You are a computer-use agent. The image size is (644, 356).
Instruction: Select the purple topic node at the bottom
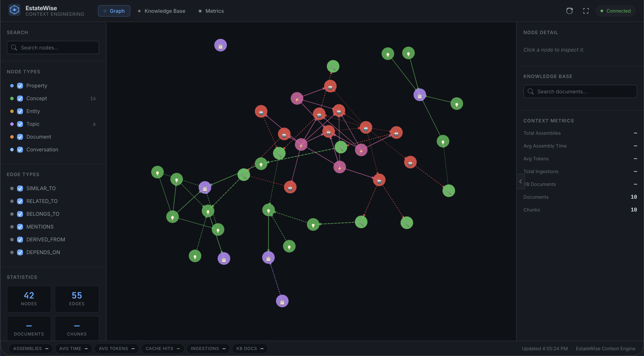point(282,301)
